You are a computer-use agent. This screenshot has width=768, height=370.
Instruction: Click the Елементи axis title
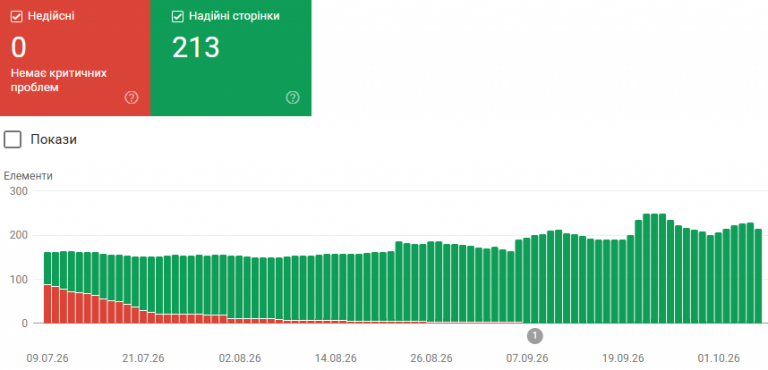(x=28, y=176)
